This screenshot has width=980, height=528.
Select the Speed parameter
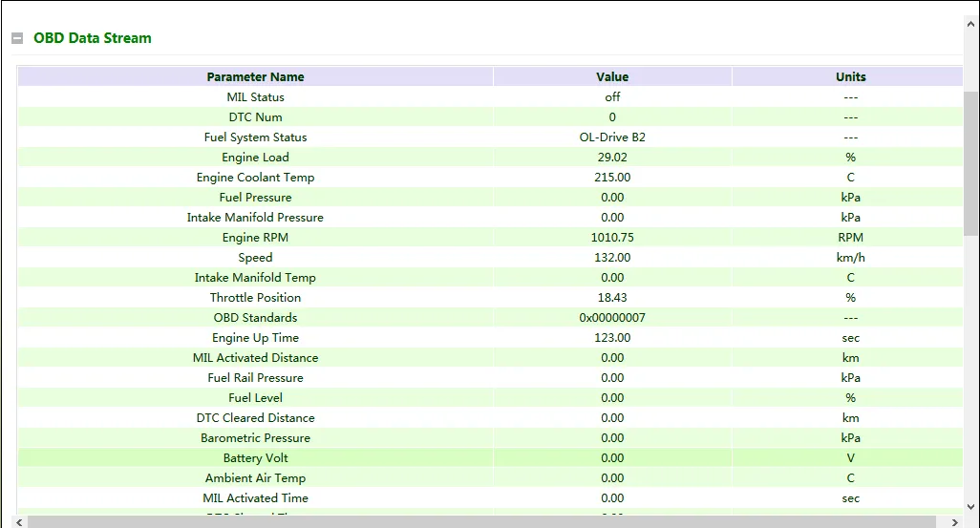[x=256, y=258]
